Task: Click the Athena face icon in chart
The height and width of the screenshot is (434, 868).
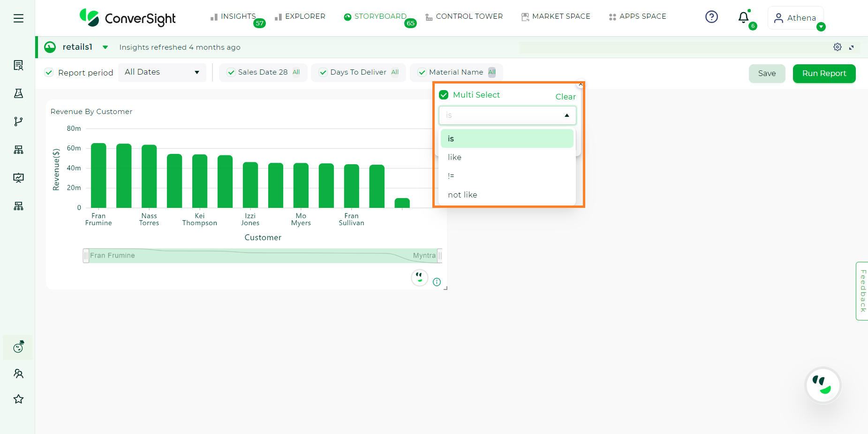Action: [x=419, y=277]
